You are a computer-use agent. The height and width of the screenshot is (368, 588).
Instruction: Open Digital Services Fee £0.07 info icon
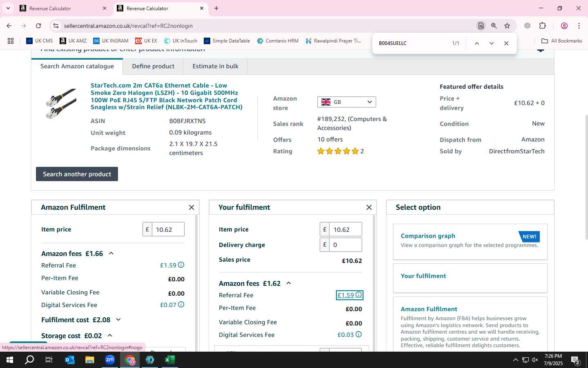pos(181,305)
